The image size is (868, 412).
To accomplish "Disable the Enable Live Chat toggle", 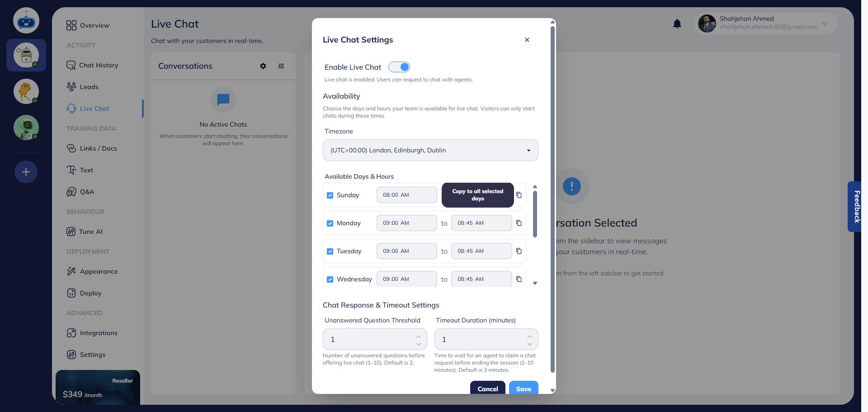I will (x=399, y=66).
